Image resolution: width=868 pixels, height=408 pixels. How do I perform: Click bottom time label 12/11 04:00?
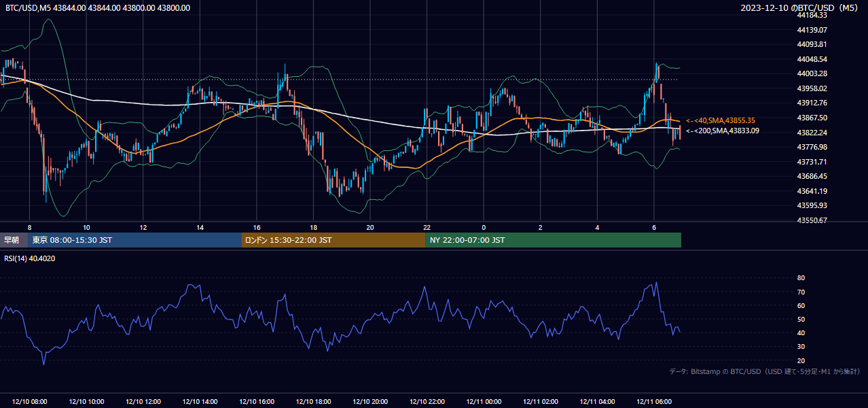pos(597,402)
